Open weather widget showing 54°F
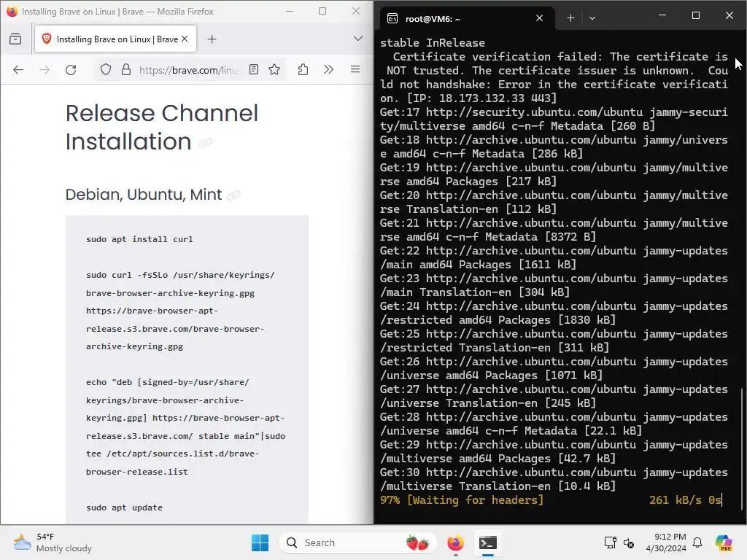747x560 pixels. click(53, 542)
